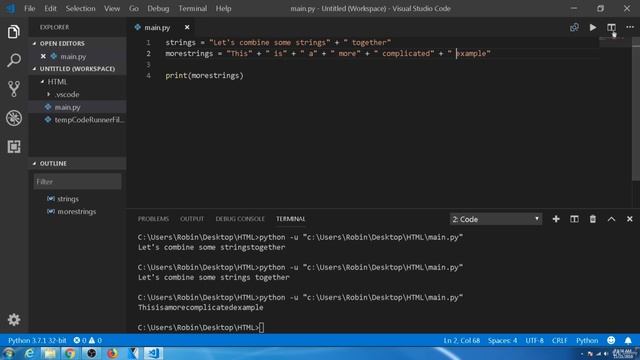640x360 pixels.
Task: Select strings symbol in Outline
Action: pyautogui.click(x=68, y=199)
